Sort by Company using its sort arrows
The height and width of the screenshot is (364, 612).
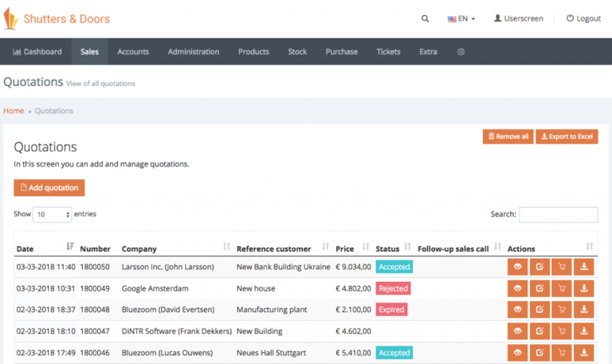pos(226,246)
